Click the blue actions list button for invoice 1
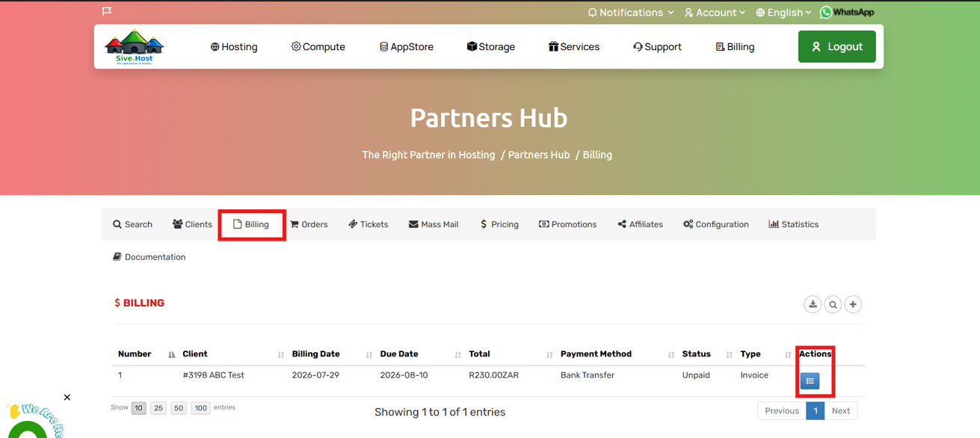This screenshot has width=980, height=438. (810, 381)
